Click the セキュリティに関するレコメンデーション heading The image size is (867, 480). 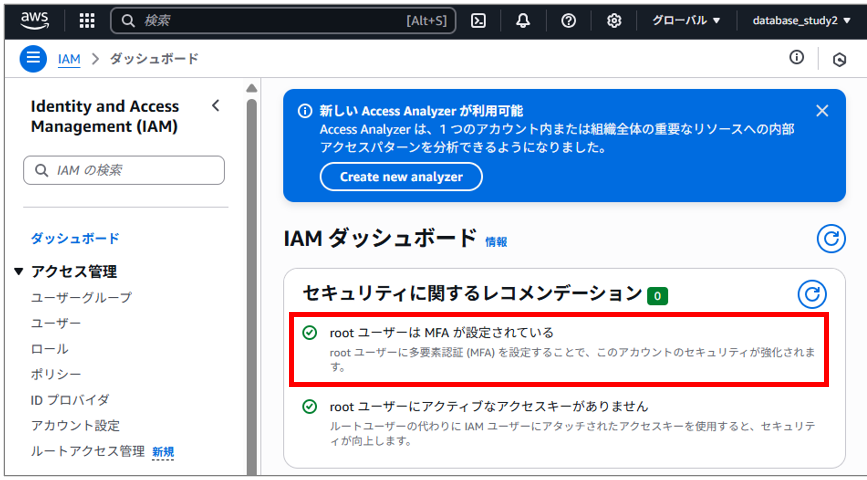pos(472,294)
